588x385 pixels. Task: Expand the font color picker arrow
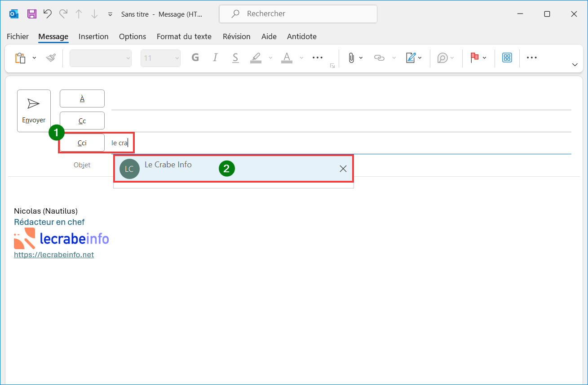pyautogui.click(x=301, y=58)
